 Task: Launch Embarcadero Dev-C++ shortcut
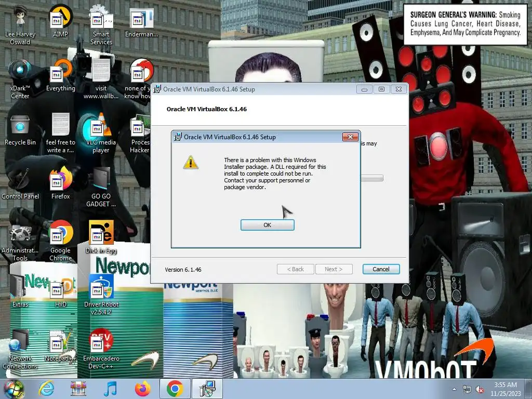[x=101, y=350]
